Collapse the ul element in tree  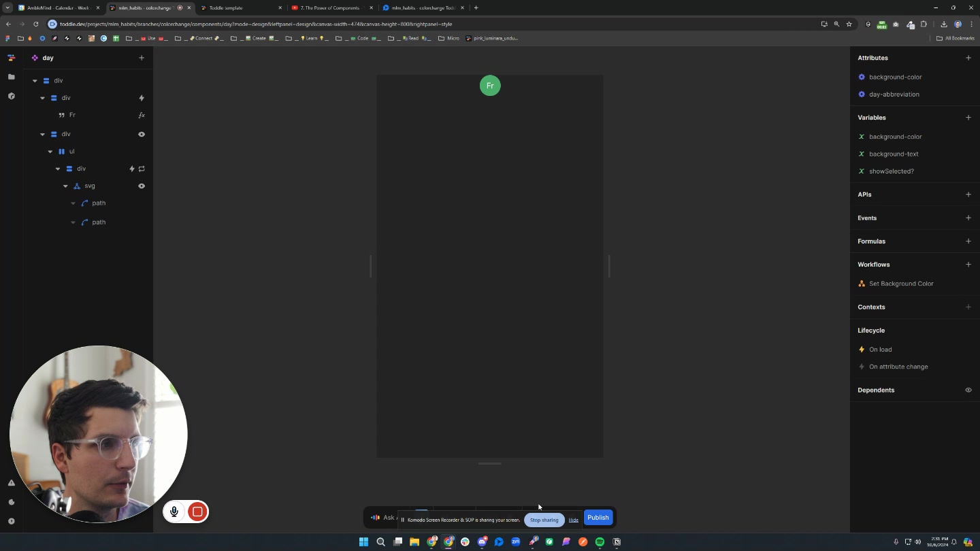point(50,152)
